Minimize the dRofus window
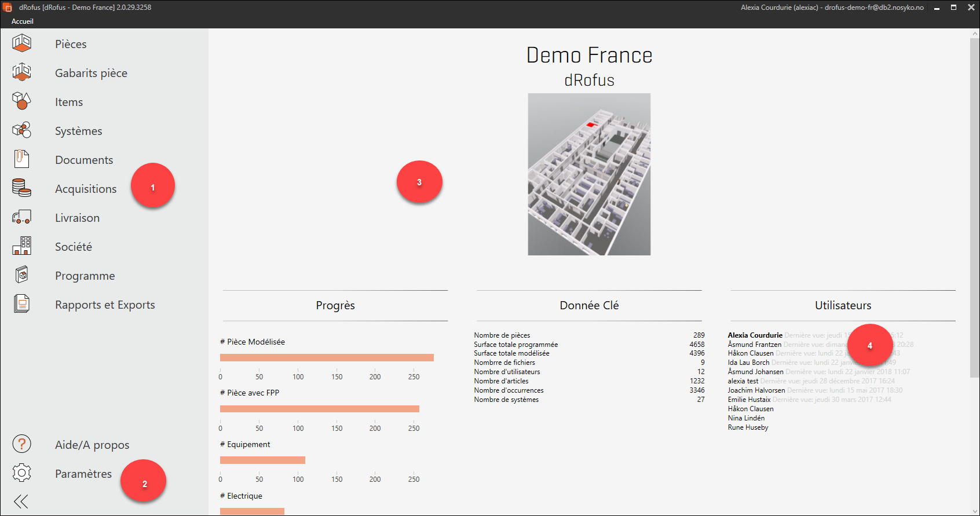 click(x=937, y=8)
